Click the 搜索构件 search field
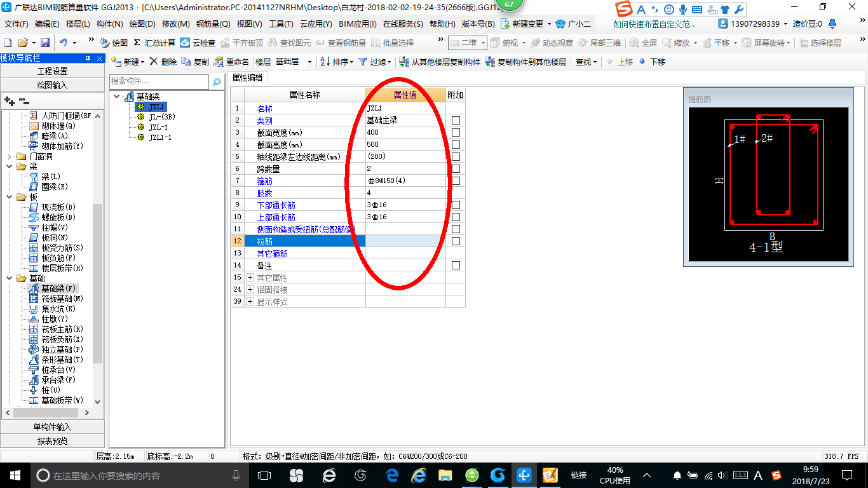868x488 pixels. [x=159, y=81]
